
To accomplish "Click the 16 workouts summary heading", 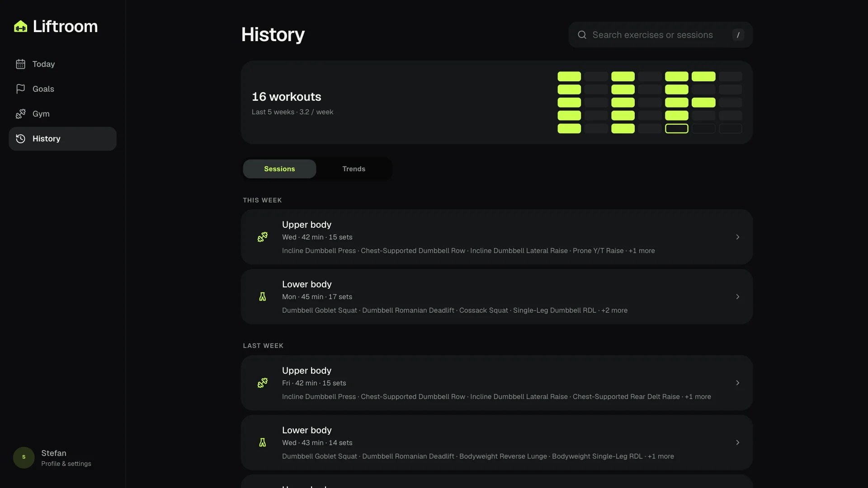I will [286, 97].
